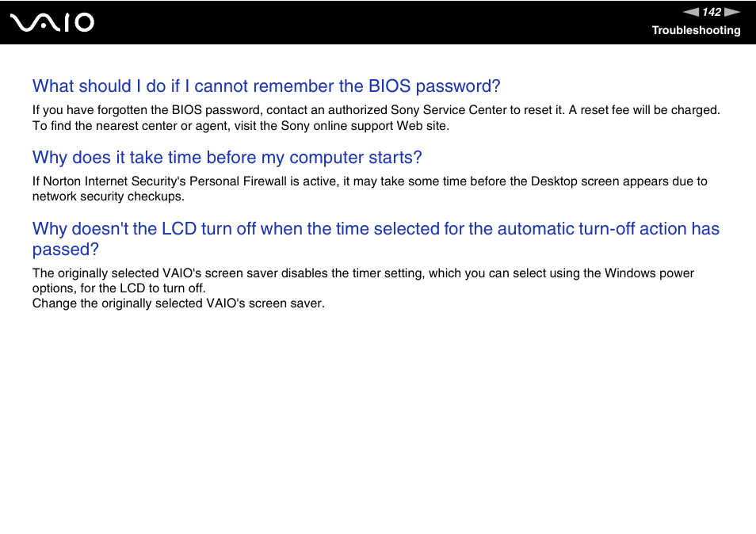The width and height of the screenshot is (756, 534).
Task: Open the BIOS password question heading
Action: [266, 86]
